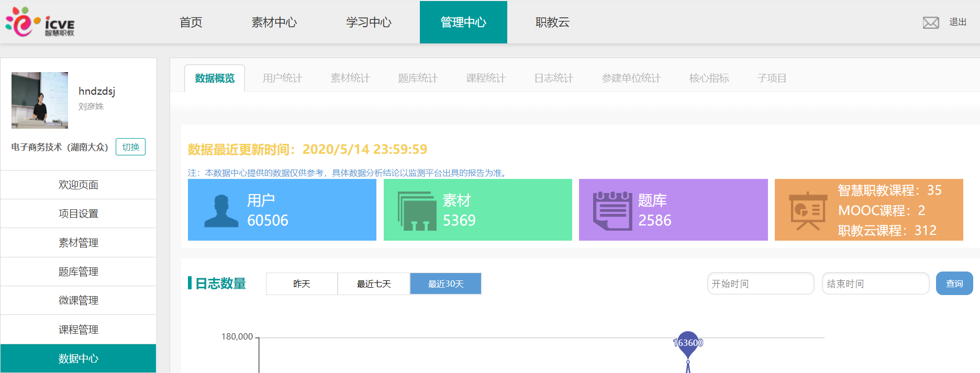Click the 163600 chart data marker
980x373 pixels.
pos(688,344)
